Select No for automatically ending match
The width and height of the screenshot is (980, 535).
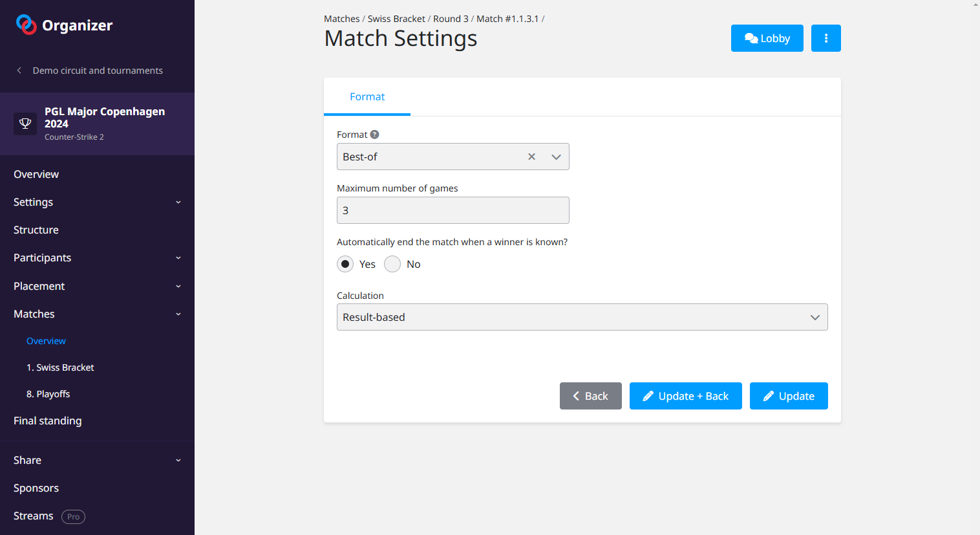[x=392, y=264]
